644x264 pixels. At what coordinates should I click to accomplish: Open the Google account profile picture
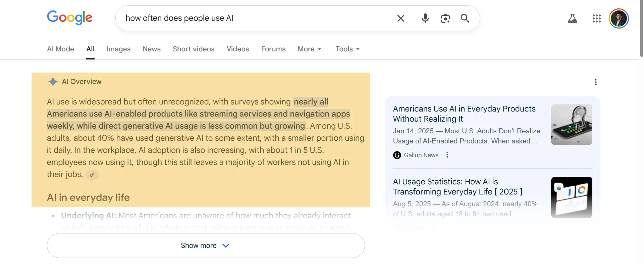pos(619,18)
